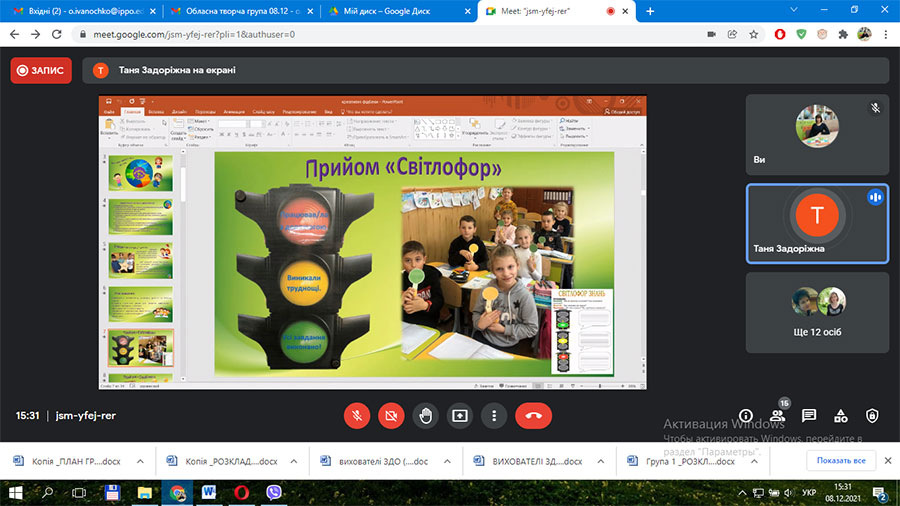The height and width of the screenshot is (506, 900).
Task: Open downloaded file Копія _РОЗКЛАД....docx
Action: [x=223, y=461]
